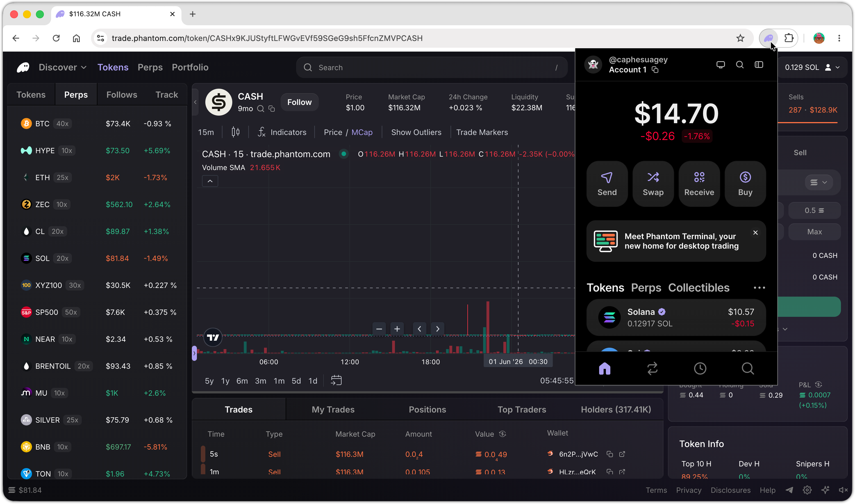855x504 pixels.
Task: Toggle P&L currency icon
Action: click(818, 384)
